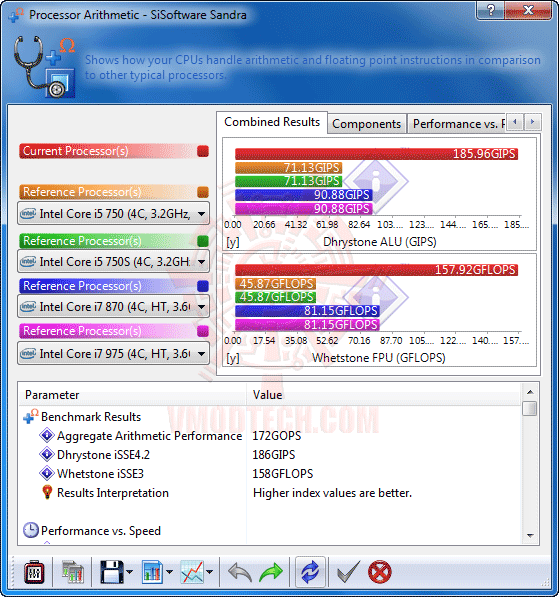
Task: Select Aggregate Arithmetic Performance row
Action: (270, 436)
